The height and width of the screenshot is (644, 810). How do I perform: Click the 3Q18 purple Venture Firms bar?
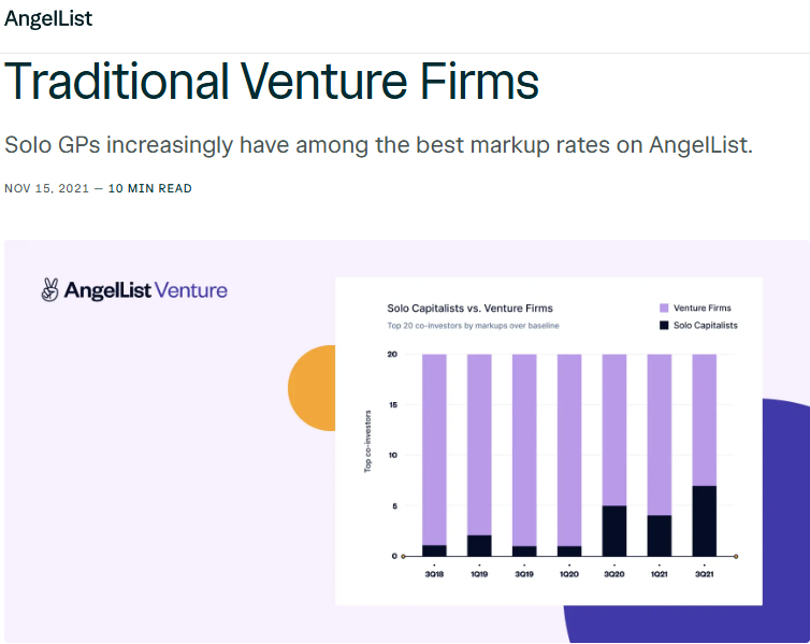click(434, 450)
